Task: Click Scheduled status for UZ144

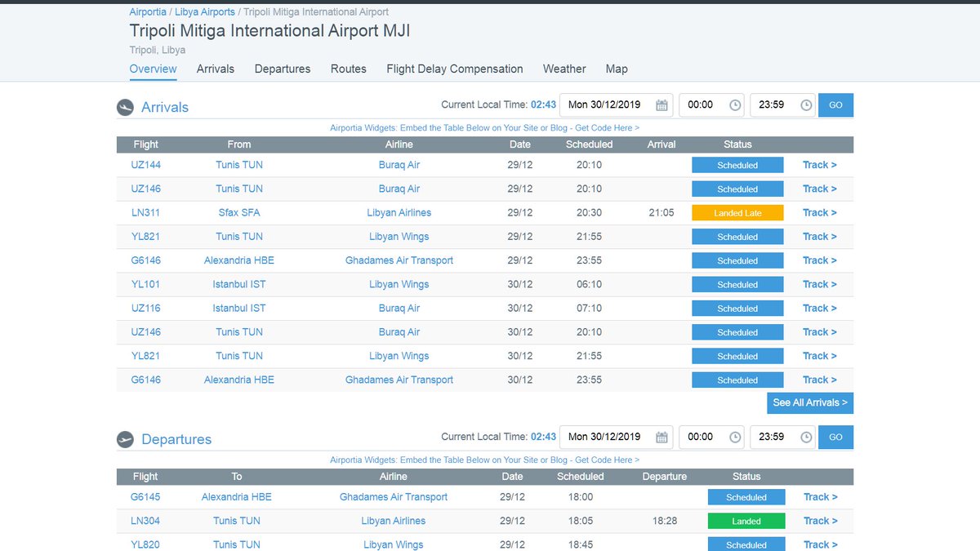Action: tap(737, 165)
